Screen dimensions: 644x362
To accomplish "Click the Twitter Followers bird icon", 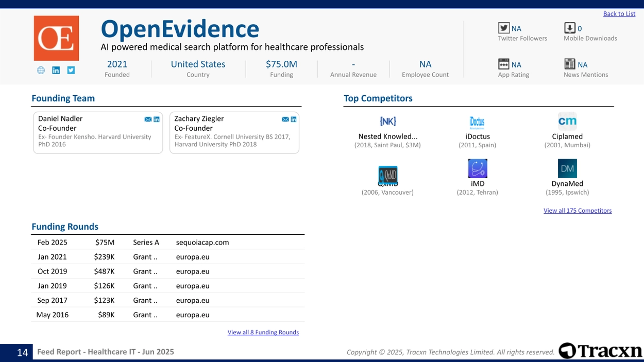I will coord(503,28).
